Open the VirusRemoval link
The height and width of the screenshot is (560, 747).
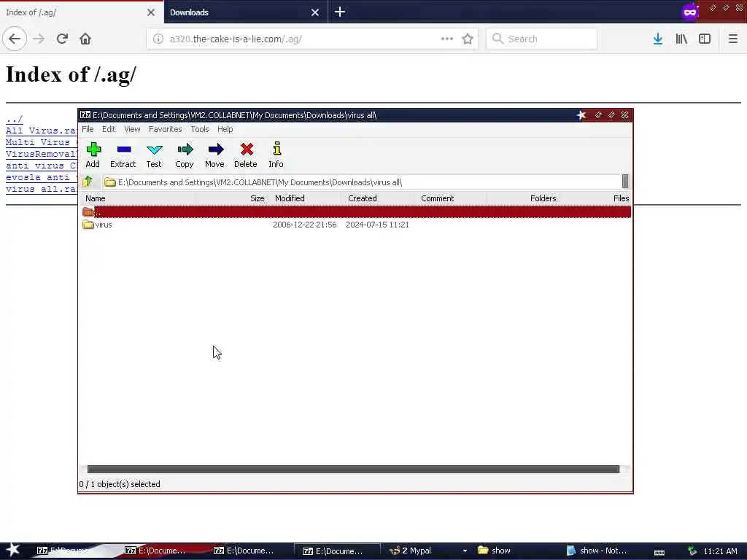[42, 154]
